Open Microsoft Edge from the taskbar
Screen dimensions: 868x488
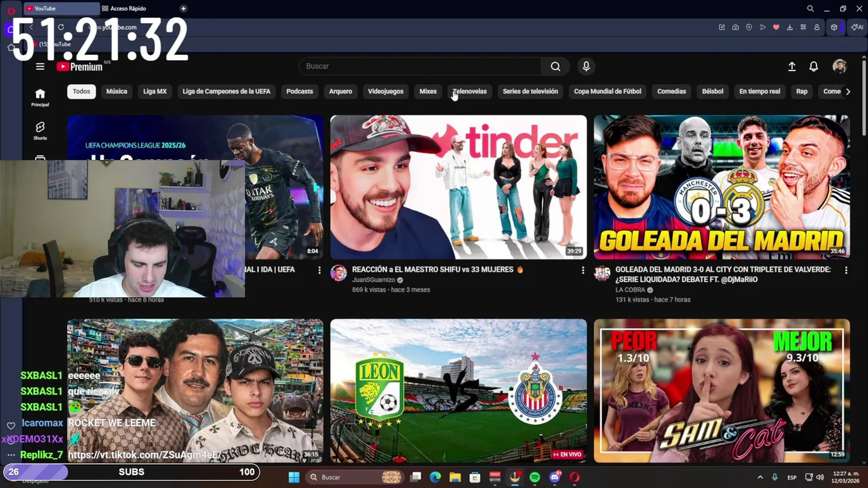point(435,477)
